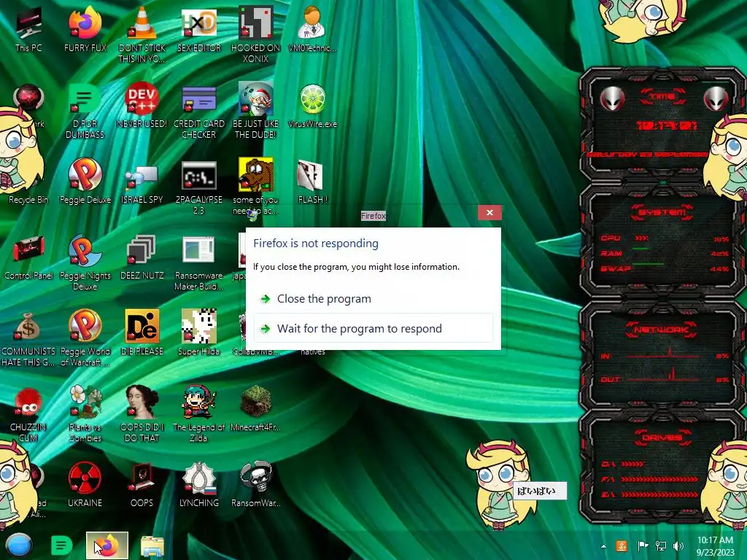Click the 9/23/2023 date in tray

point(715,553)
